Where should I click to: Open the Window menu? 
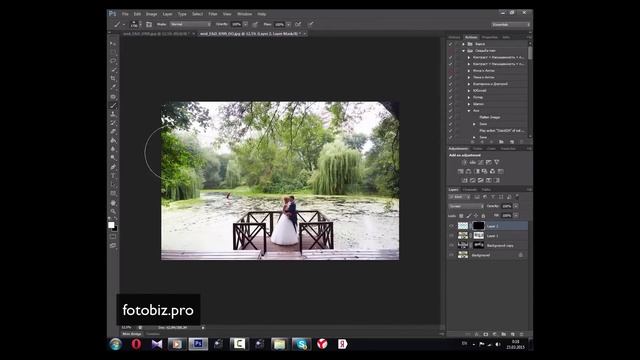tap(244, 14)
